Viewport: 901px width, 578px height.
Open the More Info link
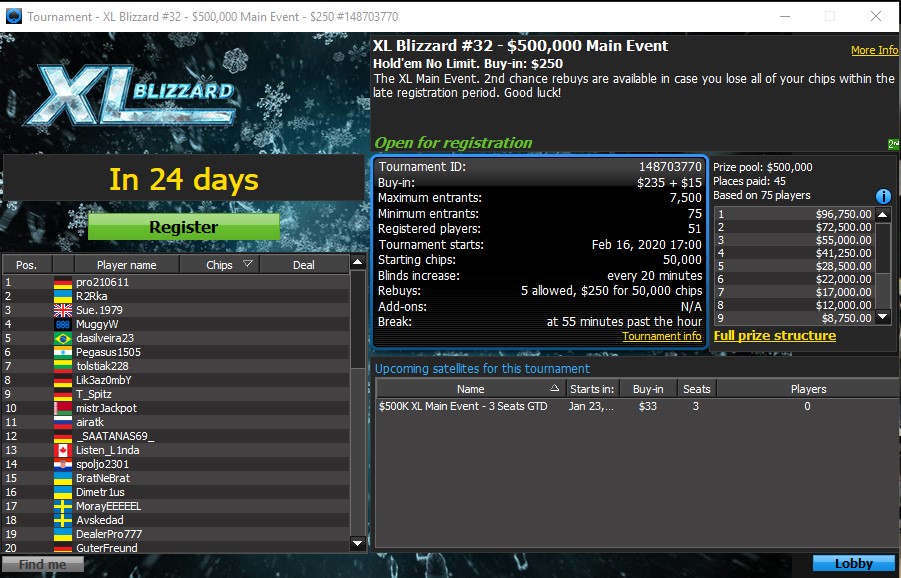pyautogui.click(x=874, y=49)
